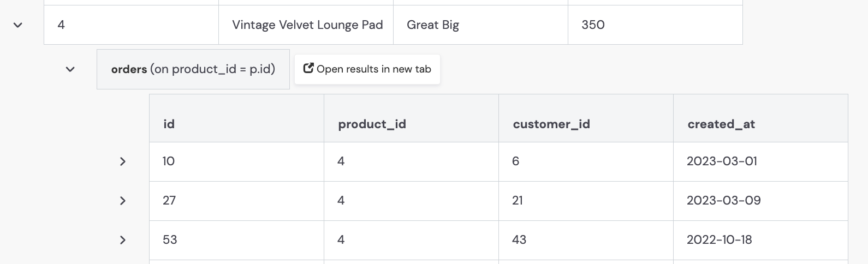Click the 350 value cell

pyautogui.click(x=655, y=25)
